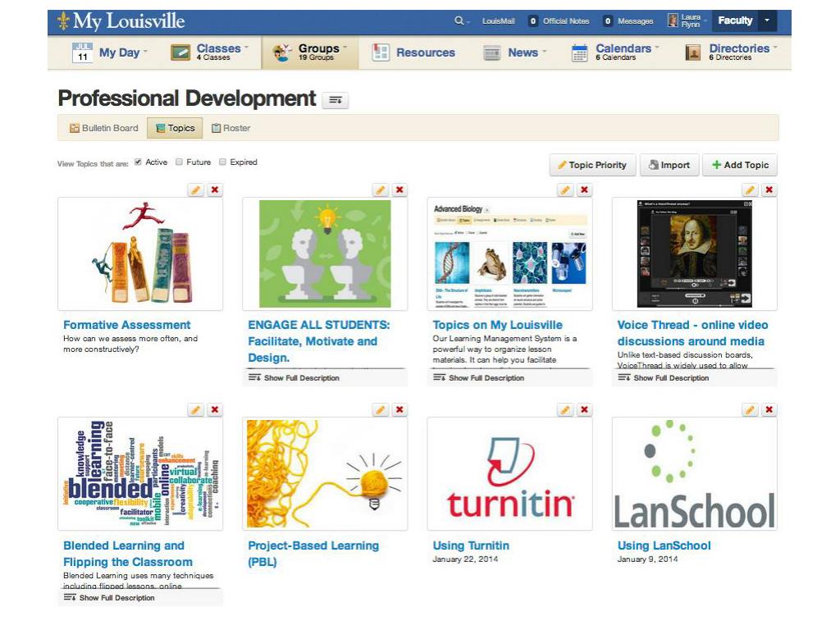Image resolution: width=840 pixels, height=630 pixels.
Task: Click the Classes chalkboard icon
Action: pyautogui.click(x=180, y=52)
